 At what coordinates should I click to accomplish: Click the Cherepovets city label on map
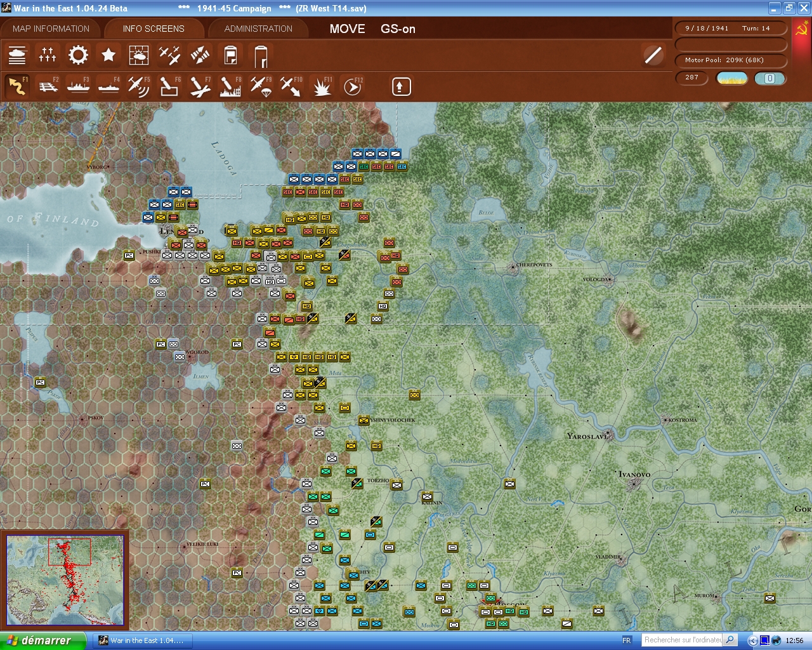534,265
